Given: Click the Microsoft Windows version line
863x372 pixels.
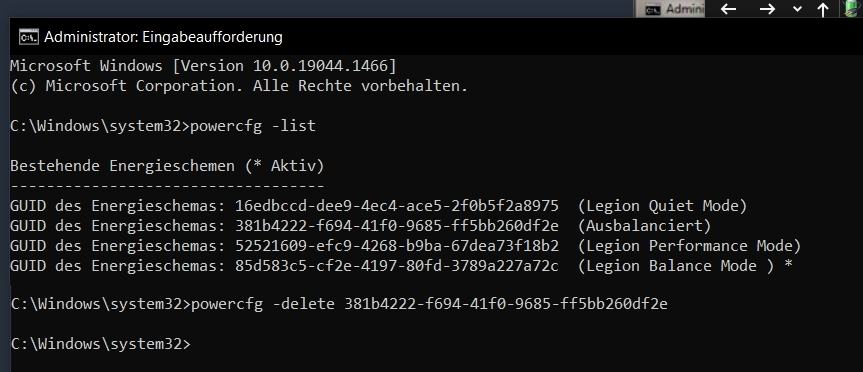Looking at the screenshot, I should (203, 66).
